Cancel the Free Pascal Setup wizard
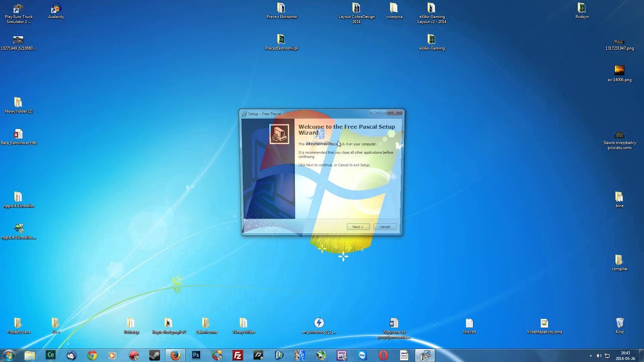 tap(385, 227)
